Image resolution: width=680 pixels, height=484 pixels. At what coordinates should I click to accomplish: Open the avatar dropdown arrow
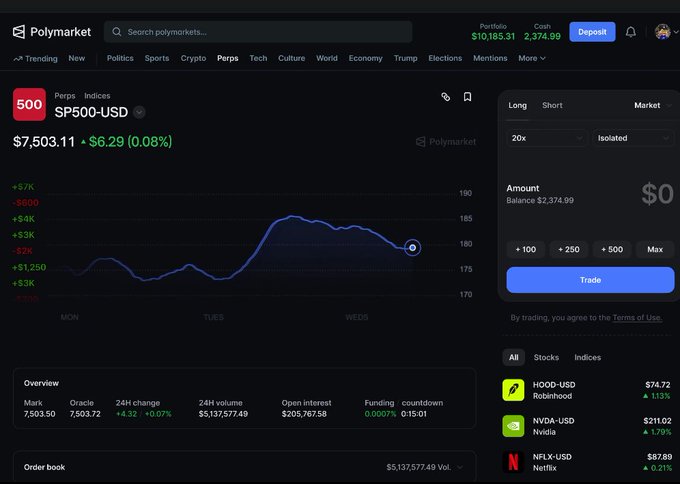coord(676,32)
